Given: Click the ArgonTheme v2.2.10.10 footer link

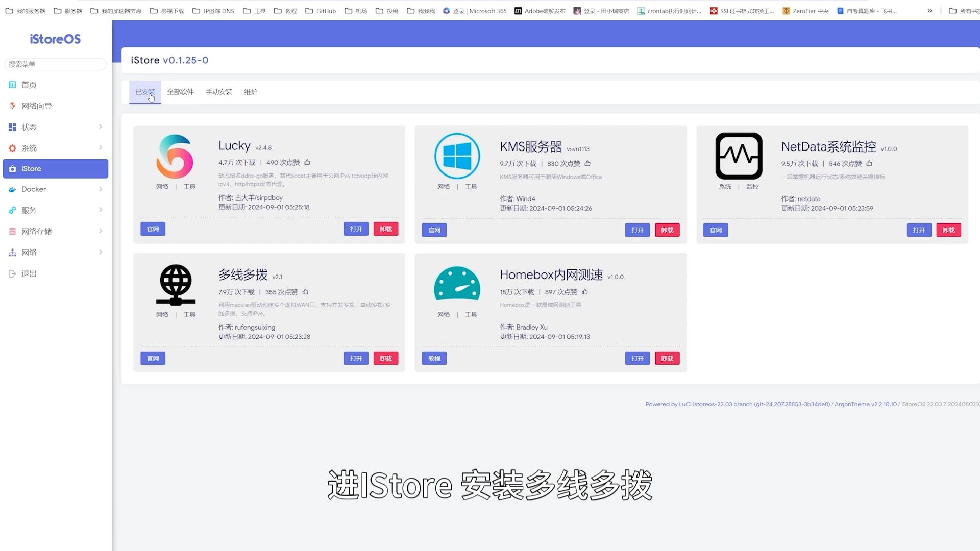Looking at the screenshot, I should pos(865,404).
